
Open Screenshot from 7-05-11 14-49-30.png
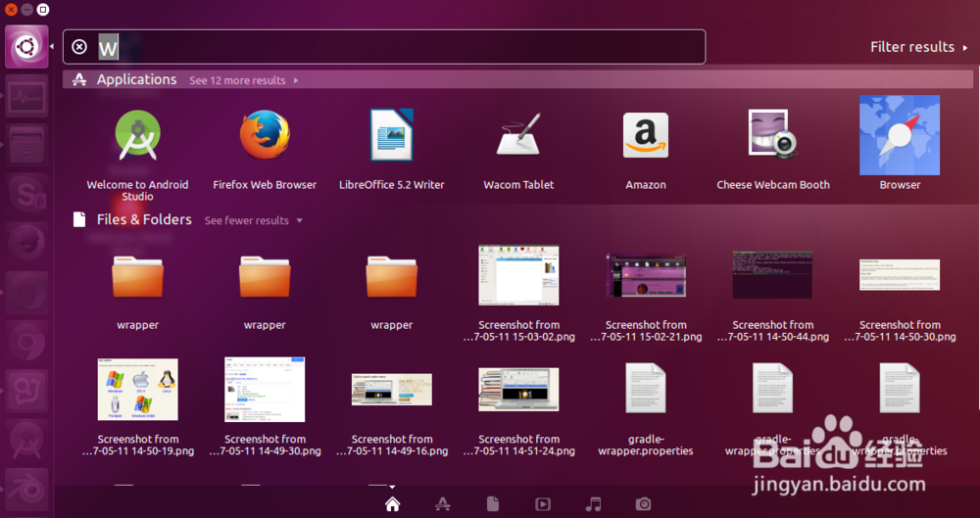coord(265,407)
